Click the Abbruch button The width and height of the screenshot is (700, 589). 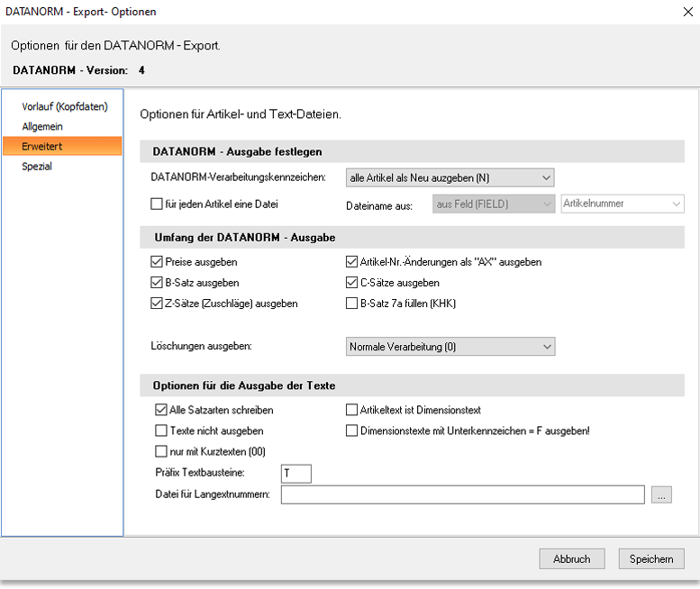pyautogui.click(x=572, y=558)
